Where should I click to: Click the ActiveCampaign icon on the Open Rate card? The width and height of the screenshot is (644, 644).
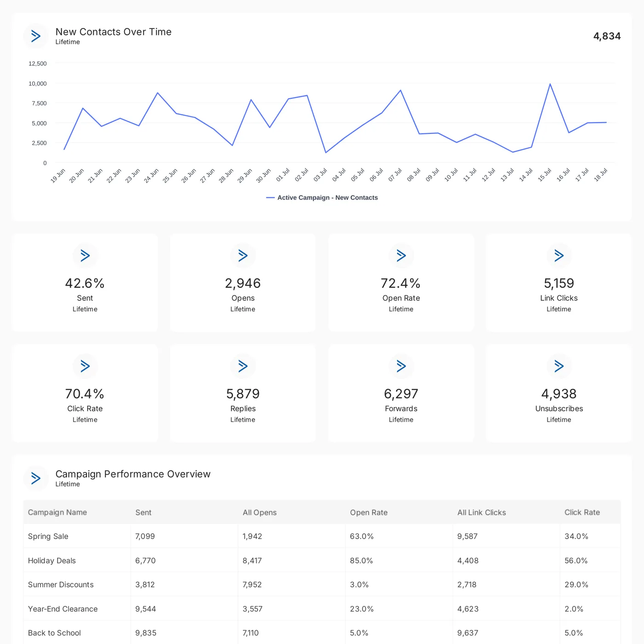[x=401, y=255]
